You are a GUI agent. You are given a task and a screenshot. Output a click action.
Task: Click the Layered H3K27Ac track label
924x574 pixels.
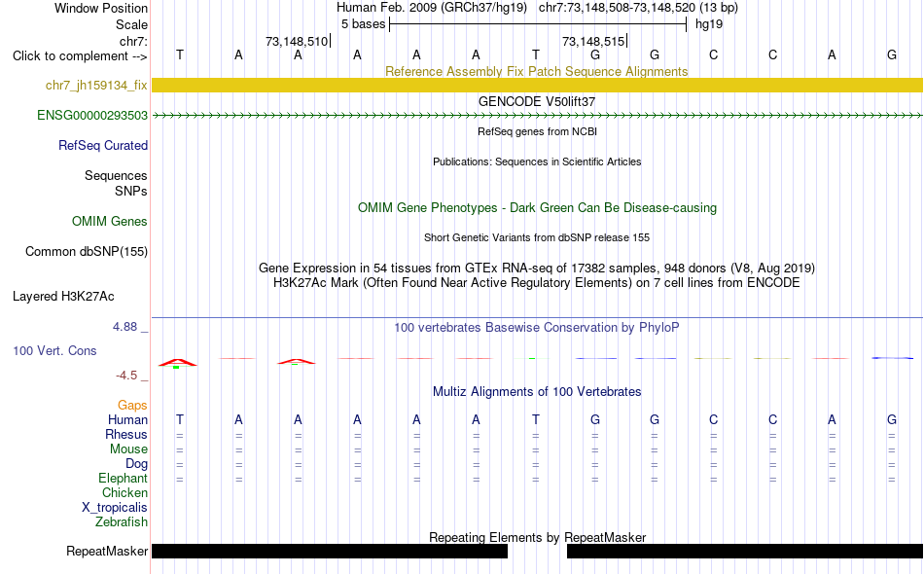pos(63,296)
